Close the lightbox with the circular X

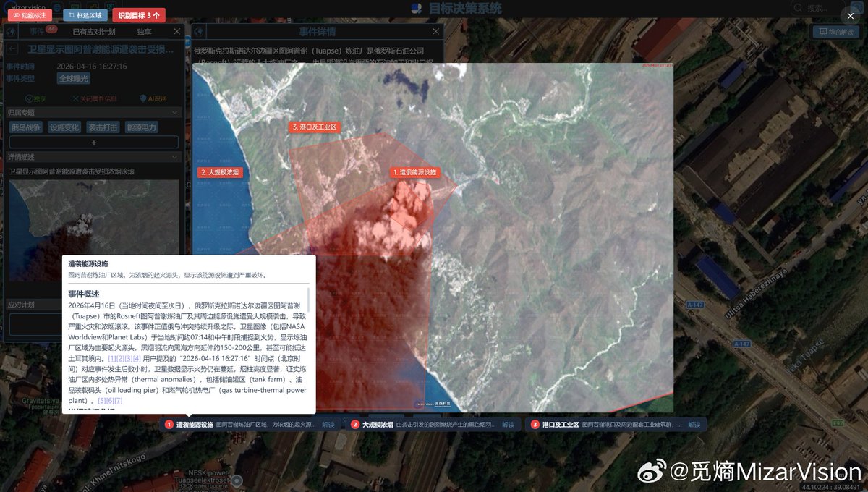(x=851, y=15)
